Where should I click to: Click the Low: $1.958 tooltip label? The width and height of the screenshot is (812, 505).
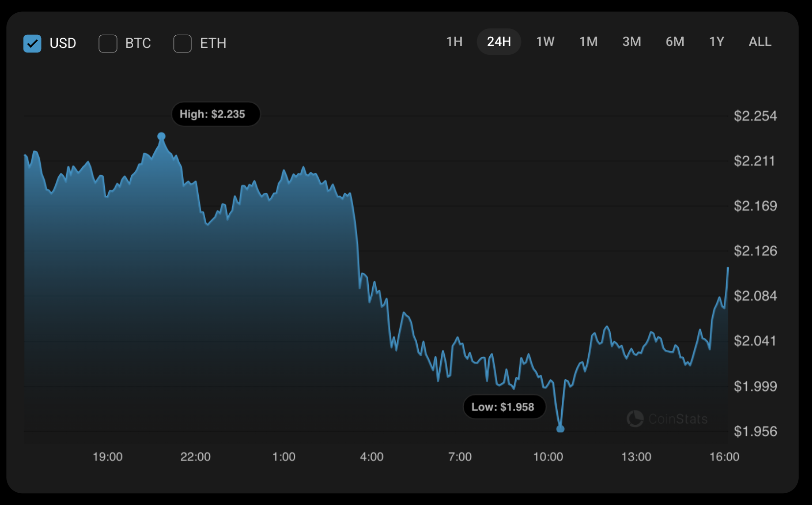504,407
